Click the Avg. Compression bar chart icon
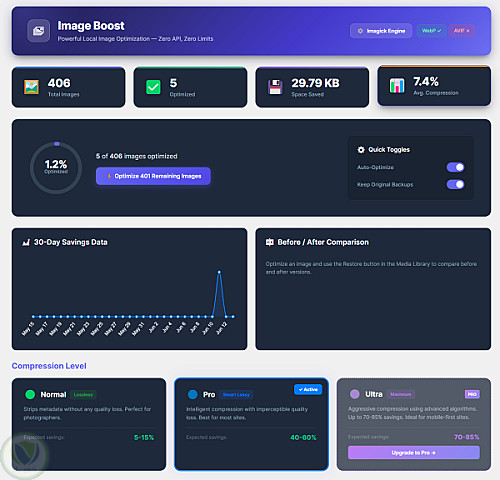 pyautogui.click(x=397, y=86)
